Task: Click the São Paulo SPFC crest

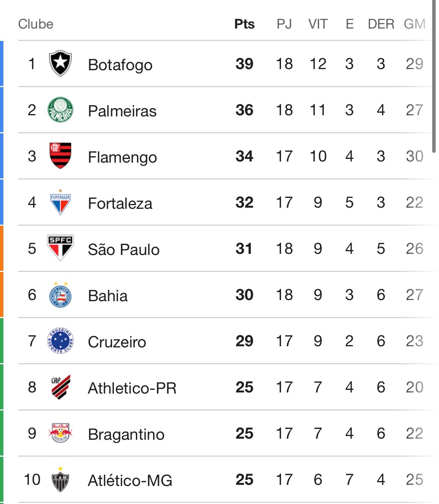Action: (x=60, y=248)
